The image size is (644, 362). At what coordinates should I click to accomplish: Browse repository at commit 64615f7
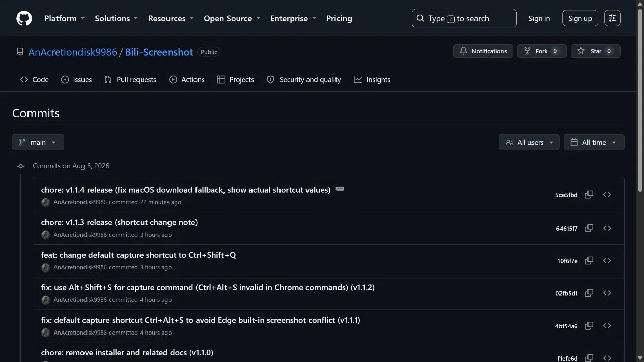(607, 228)
